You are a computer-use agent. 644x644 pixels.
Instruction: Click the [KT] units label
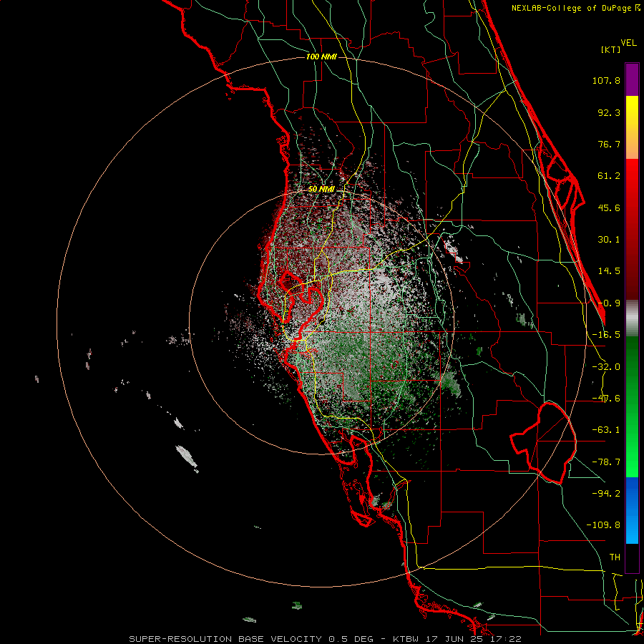click(x=611, y=49)
